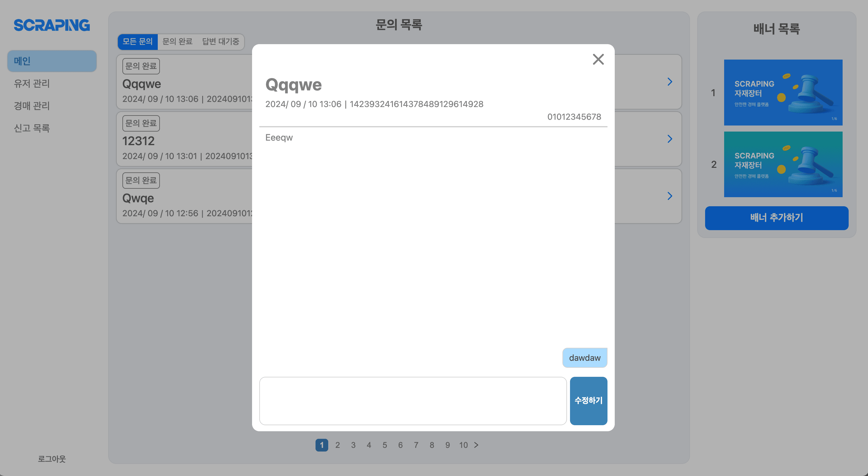This screenshot has width=868, height=476.
Task: Expand the Qqqwe inquiry row chevron
Action: (669, 82)
